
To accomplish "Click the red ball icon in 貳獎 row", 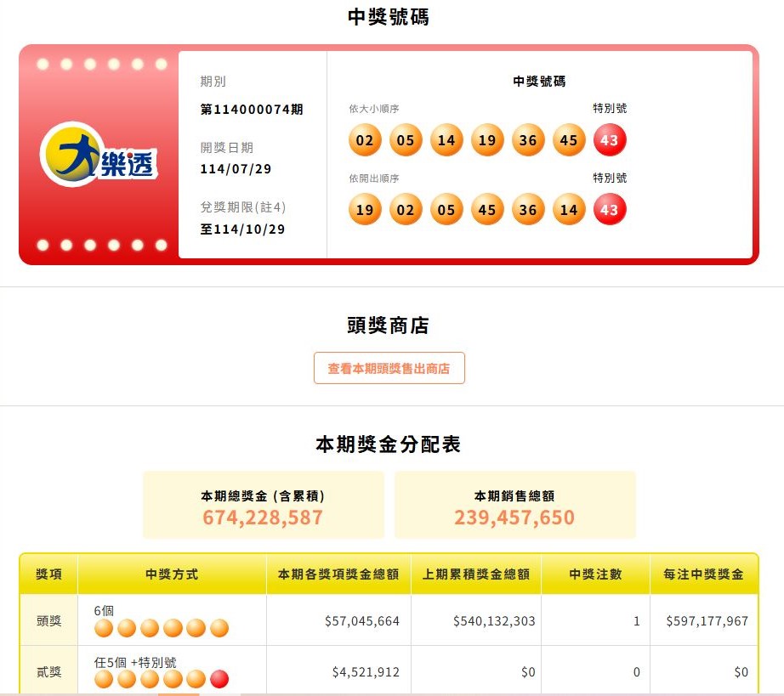I will click(x=219, y=679).
